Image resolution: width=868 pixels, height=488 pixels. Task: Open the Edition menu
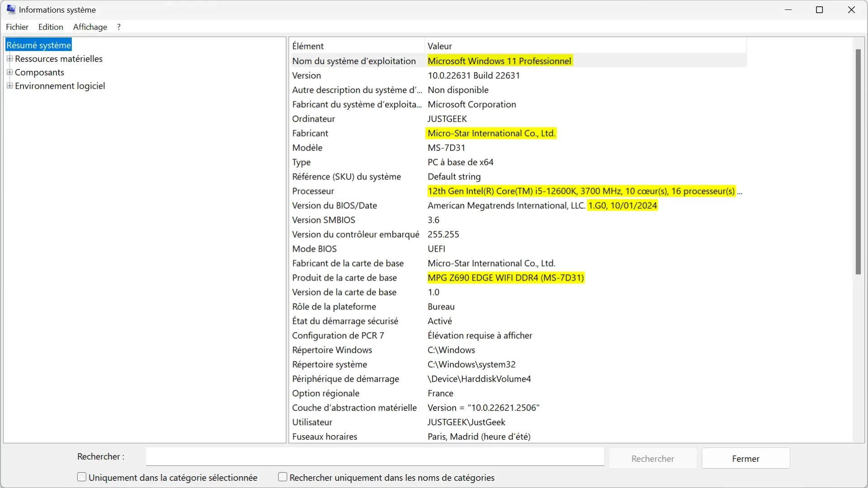click(x=51, y=27)
